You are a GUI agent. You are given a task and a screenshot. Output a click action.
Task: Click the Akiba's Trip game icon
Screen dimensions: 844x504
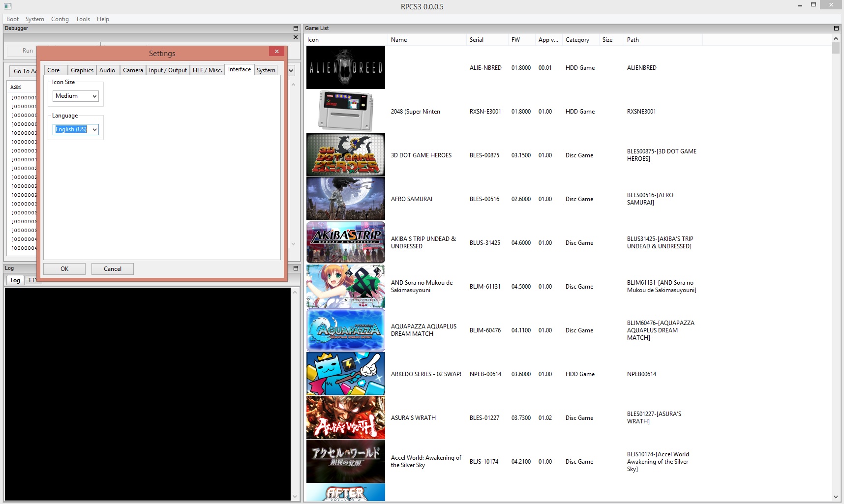pos(345,242)
